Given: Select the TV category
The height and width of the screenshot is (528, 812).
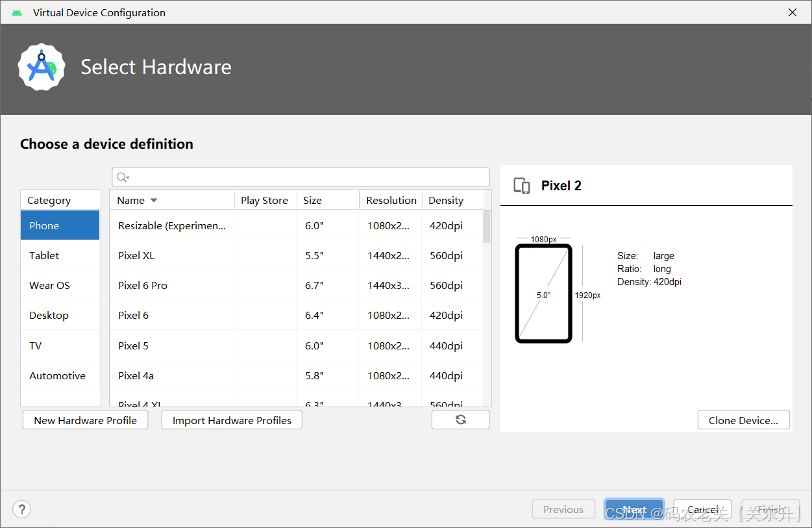Looking at the screenshot, I should coord(60,346).
